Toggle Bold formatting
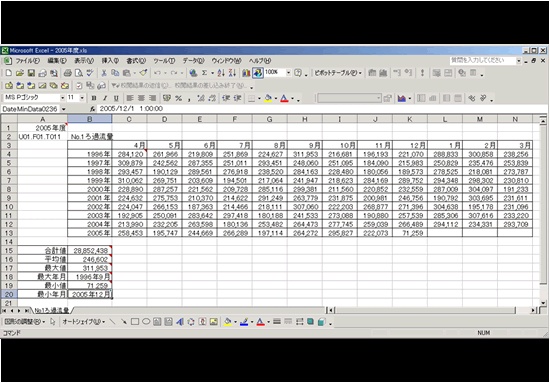Screen dimensions: 550x383 [x=94, y=98]
